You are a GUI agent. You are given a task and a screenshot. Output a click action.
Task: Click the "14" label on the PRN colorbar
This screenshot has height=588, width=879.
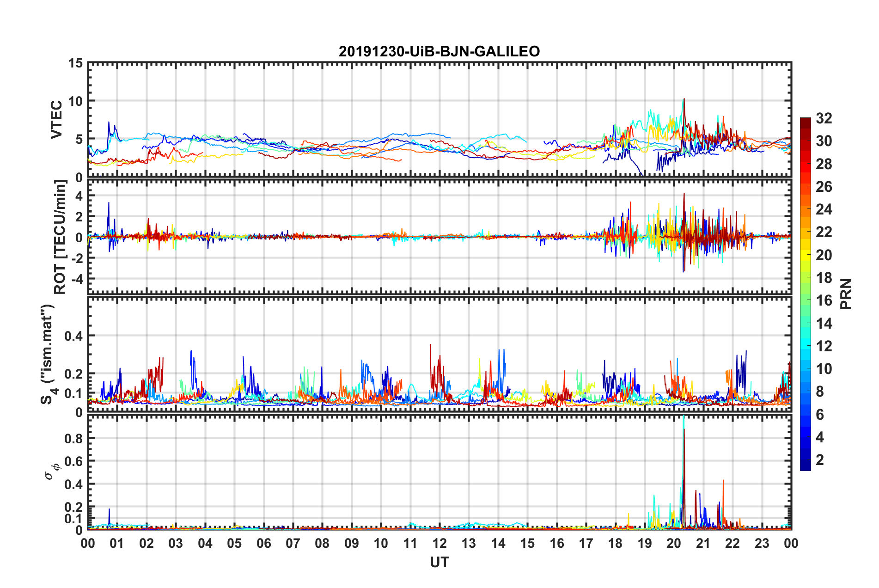coord(824,324)
